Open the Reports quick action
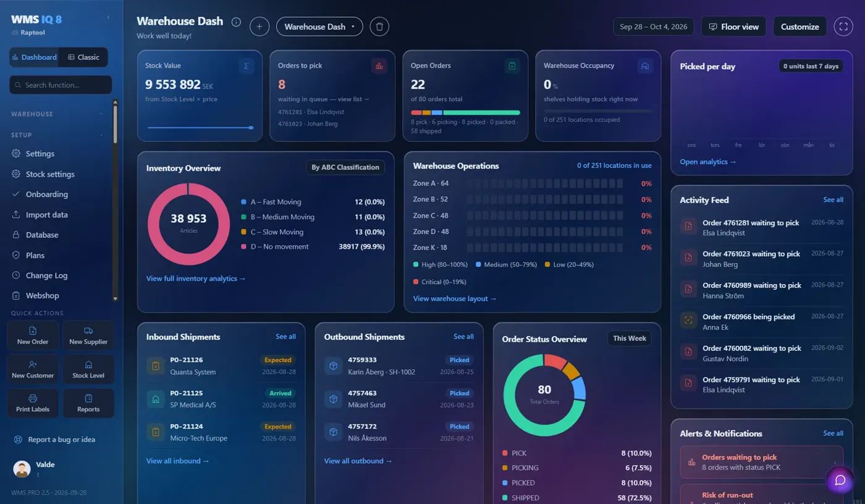The height and width of the screenshot is (504, 865). pyautogui.click(x=88, y=403)
